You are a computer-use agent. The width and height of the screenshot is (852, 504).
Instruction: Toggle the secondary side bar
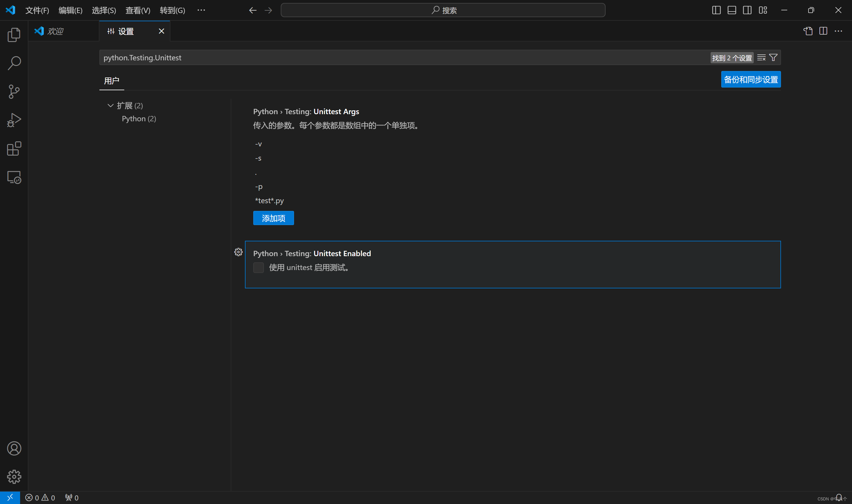click(747, 10)
